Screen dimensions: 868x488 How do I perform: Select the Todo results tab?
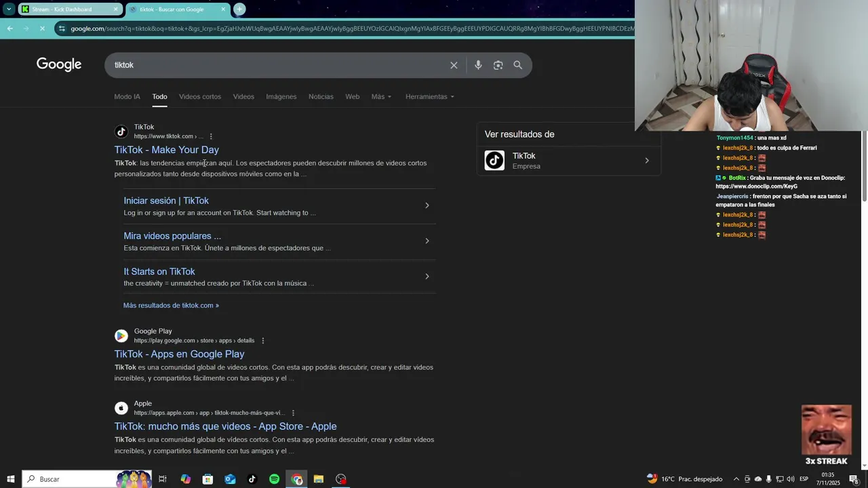[x=159, y=97]
